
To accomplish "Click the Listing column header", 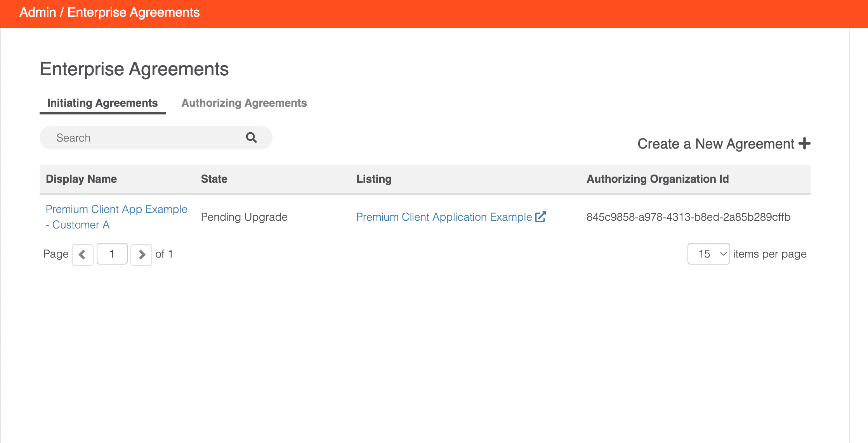I will pyautogui.click(x=373, y=179).
